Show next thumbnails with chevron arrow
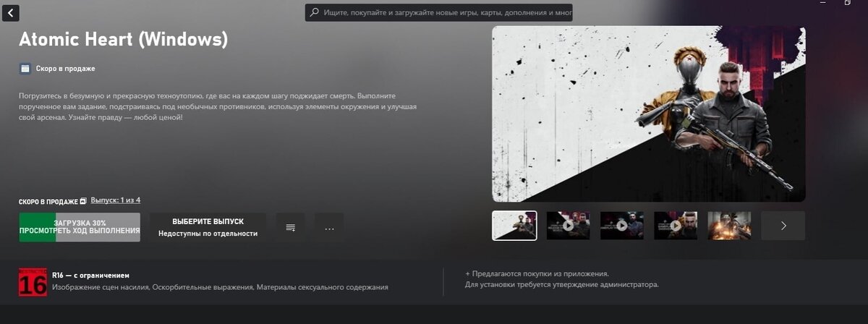The image size is (868, 324). click(x=783, y=226)
